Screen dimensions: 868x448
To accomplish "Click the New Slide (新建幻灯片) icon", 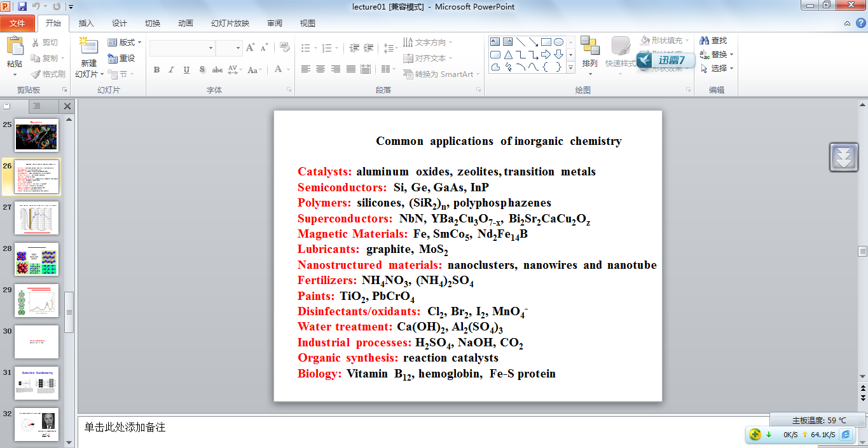I will tap(88, 47).
